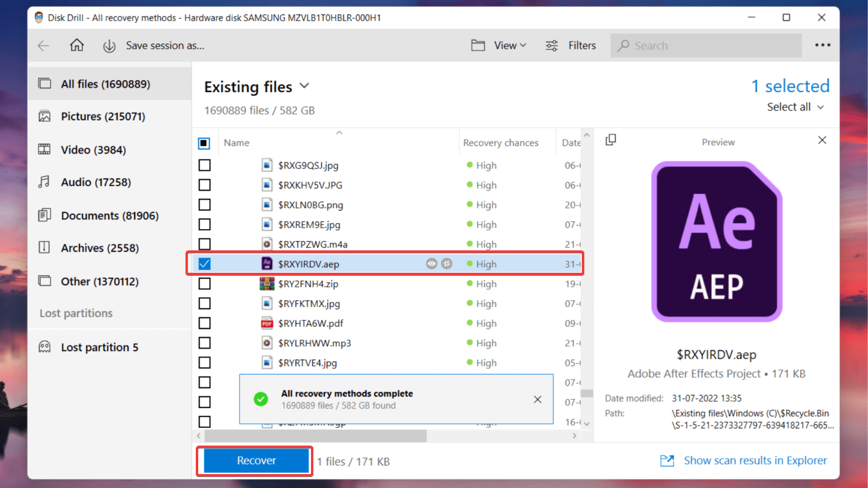
Task: Go back with the left arrow
Action: click(x=44, y=45)
